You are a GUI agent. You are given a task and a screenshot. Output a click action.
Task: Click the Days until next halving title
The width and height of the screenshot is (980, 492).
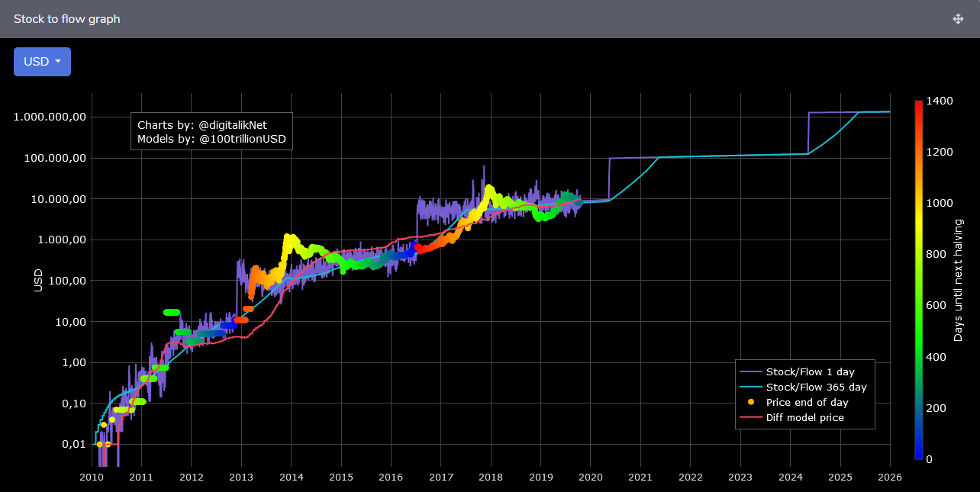tap(959, 280)
